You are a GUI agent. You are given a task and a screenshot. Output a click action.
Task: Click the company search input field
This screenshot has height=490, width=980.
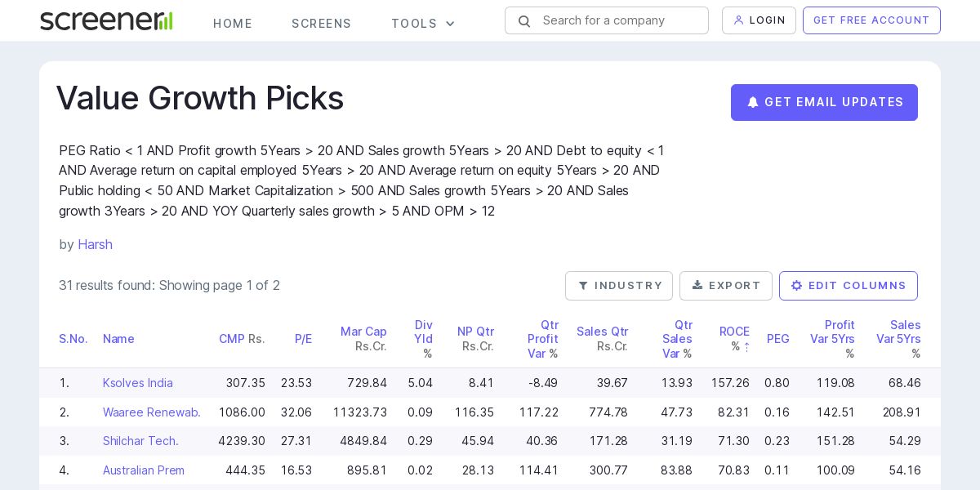(x=621, y=20)
